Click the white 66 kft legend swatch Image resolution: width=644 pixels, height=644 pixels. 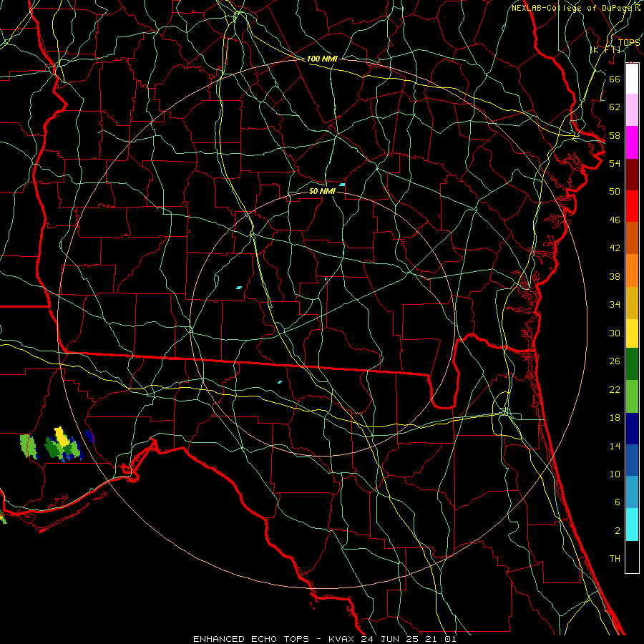click(632, 79)
